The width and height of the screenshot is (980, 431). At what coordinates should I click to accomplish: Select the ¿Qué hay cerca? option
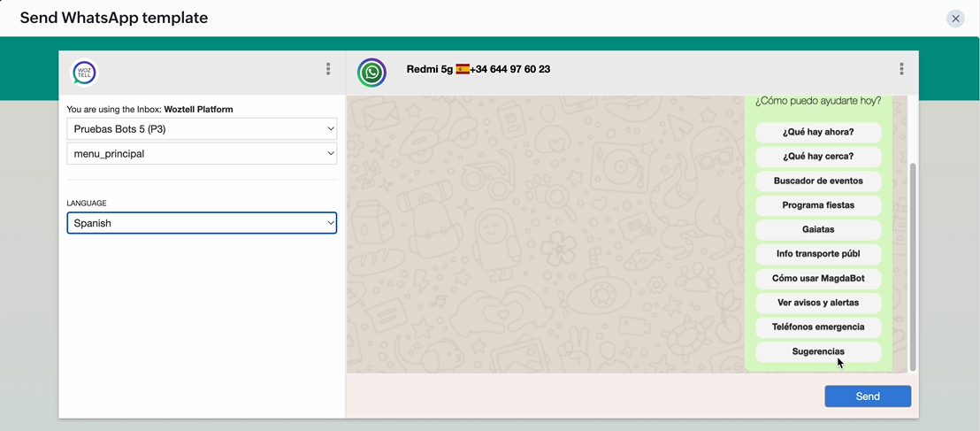point(818,157)
